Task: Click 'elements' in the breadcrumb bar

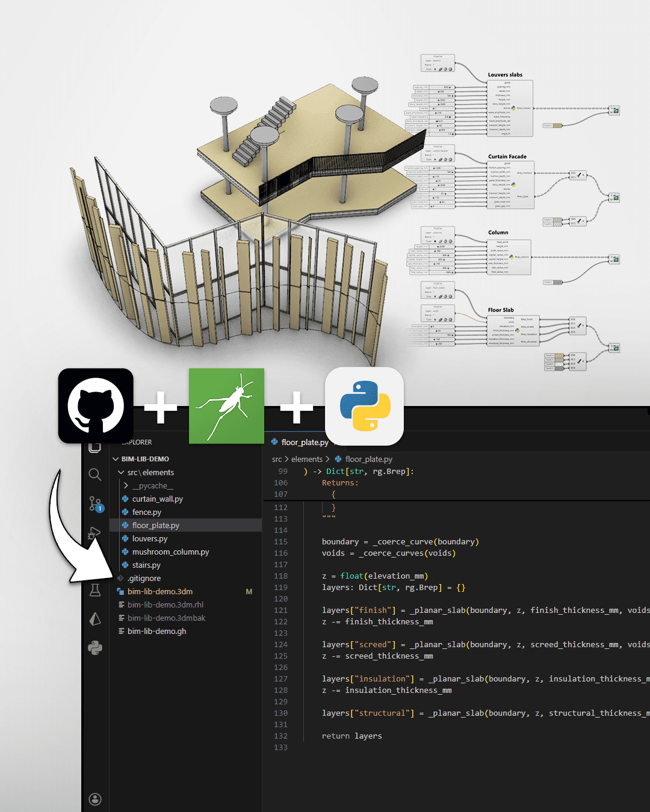Action: click(x=307, y=459)
